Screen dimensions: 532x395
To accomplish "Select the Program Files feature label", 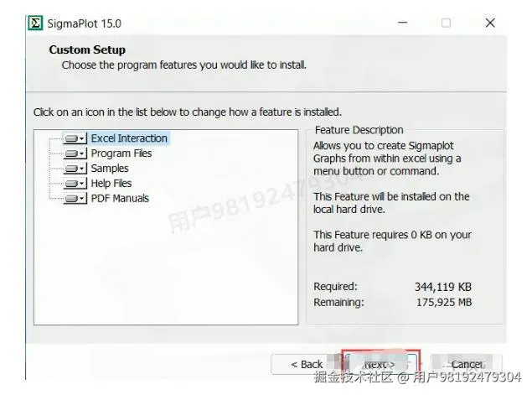I will [121, 153].
